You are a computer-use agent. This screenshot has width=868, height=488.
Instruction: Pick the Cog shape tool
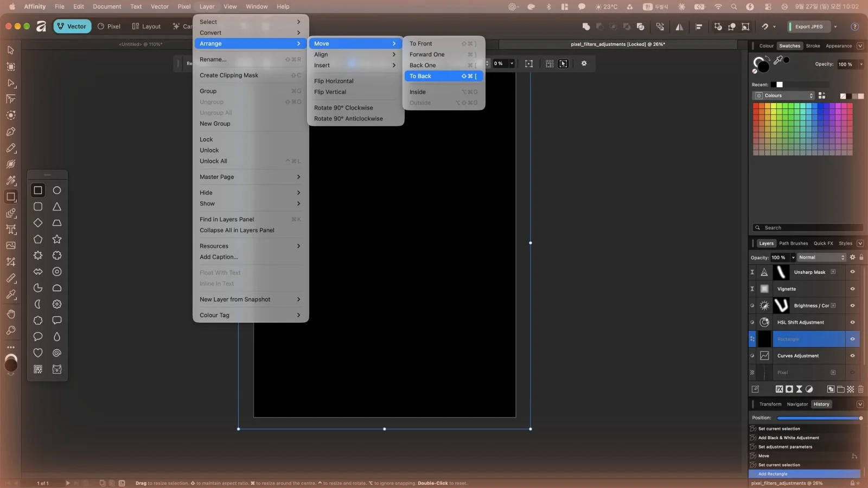click(57, 304)
